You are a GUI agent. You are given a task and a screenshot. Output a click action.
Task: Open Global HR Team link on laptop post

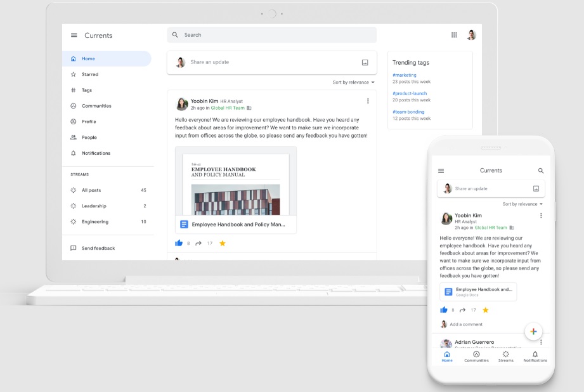click(x=228, y=108)
